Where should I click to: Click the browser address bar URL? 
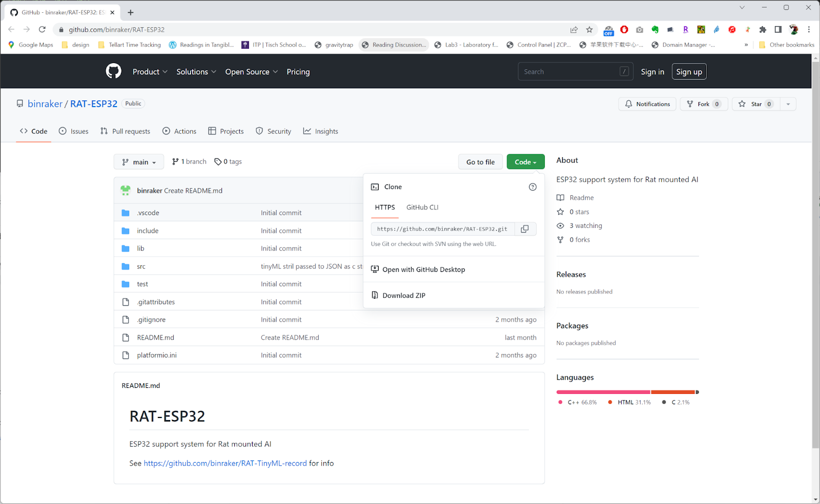(x=117, y=30)
